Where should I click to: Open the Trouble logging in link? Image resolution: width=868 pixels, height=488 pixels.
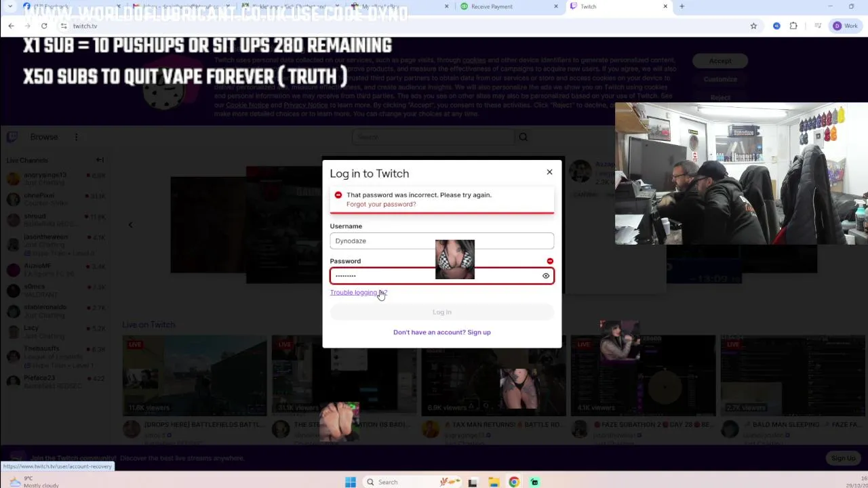(x=358, y=292)
